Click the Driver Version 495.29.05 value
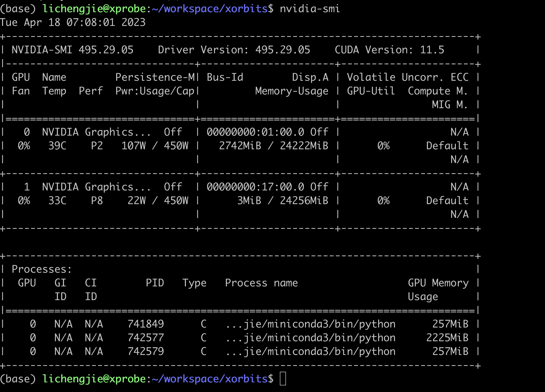Viewport: 545px width, 392px height. point(282,50)
